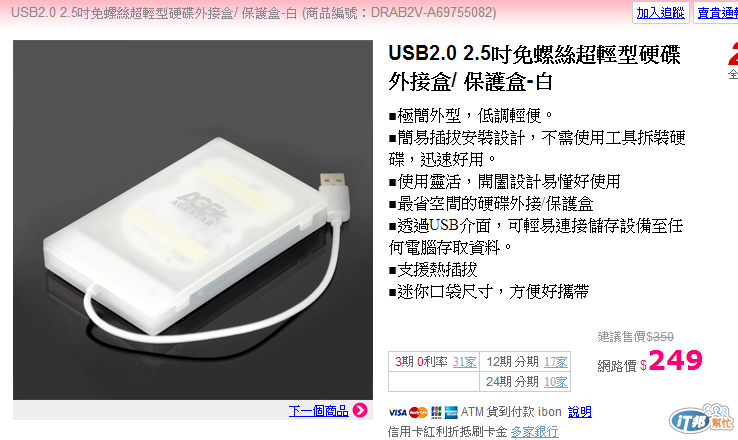Screen dimensions: 738x440
Task: Click the Visa card icon
Action: pos(398,413)
